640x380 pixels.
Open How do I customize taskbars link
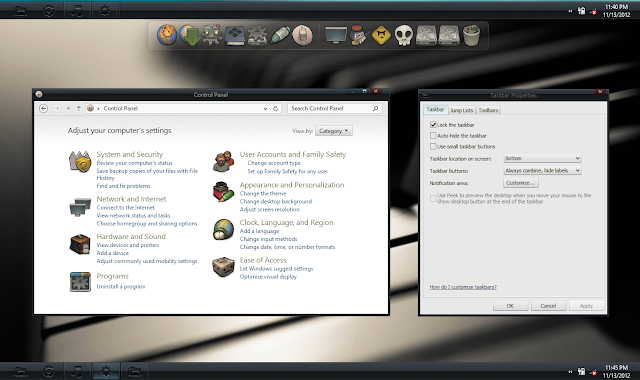click(x=463, y=287)
